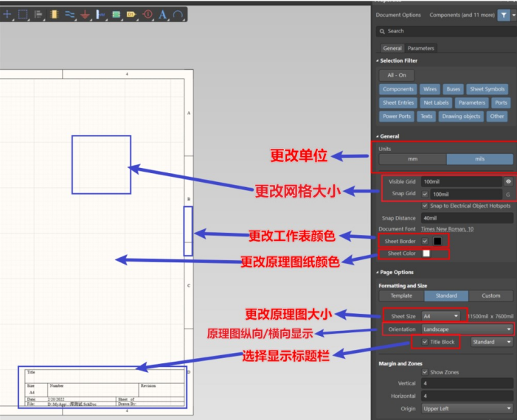Toggle the Show Zones checkbox
Viewport: 517px width, 420px height.
point(425,372)
